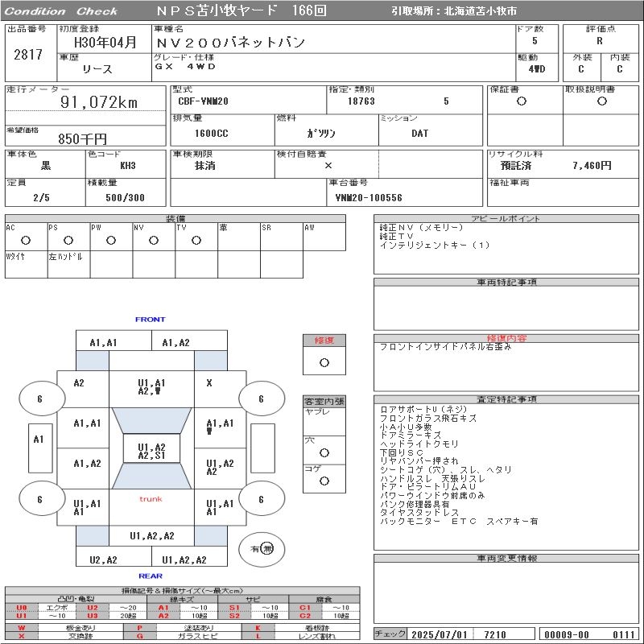Click the code 00009-00 at bottom
The height and width of the screenshot is (644, 644).
[567, 634]
